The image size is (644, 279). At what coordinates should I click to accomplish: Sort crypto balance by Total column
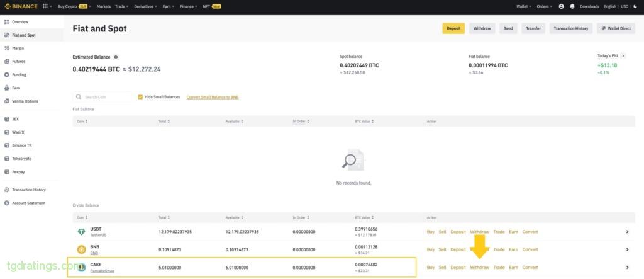tap(164, 217)
